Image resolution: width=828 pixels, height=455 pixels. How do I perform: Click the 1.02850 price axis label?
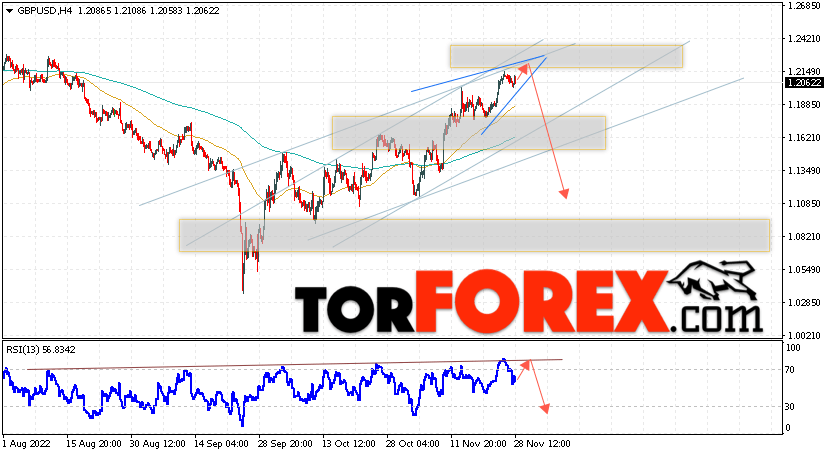click(804, 302)
